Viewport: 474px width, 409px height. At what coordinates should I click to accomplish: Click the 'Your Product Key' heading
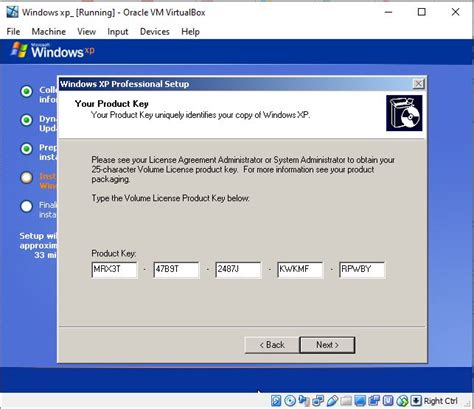[112, 104]
